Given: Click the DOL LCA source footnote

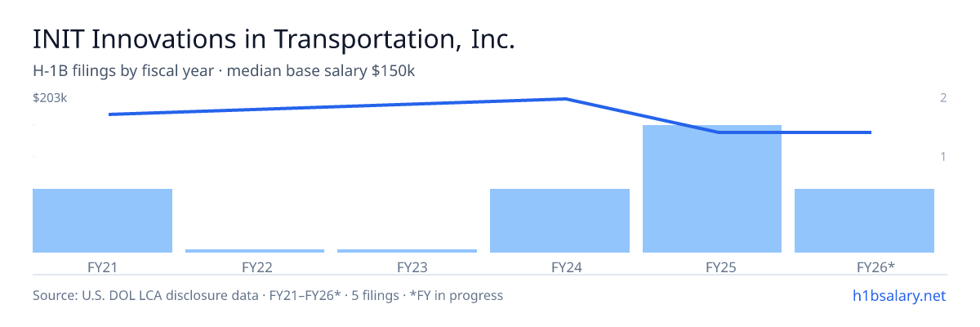Looking at the screenshot, I should (268, 295).
